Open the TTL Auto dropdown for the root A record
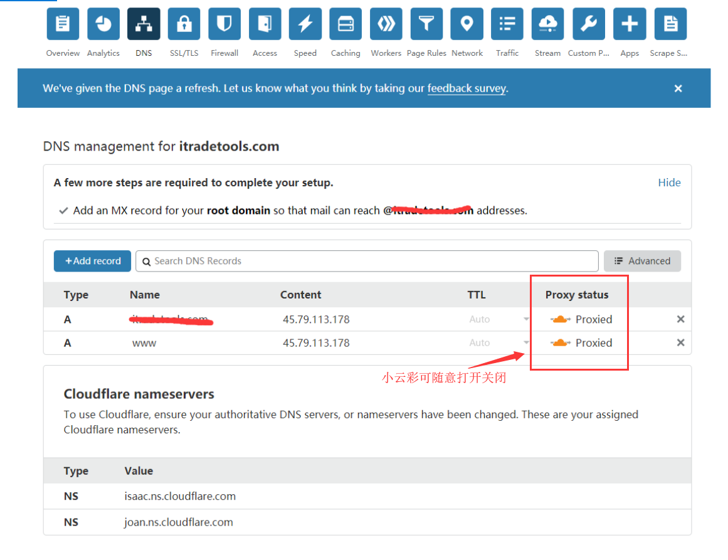 click(499, 319)
